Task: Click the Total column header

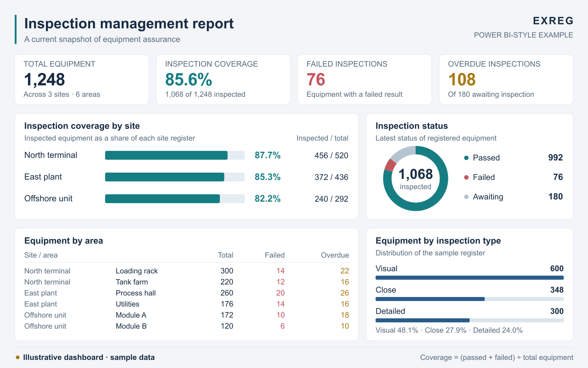Action: click(x=226, y=255)
